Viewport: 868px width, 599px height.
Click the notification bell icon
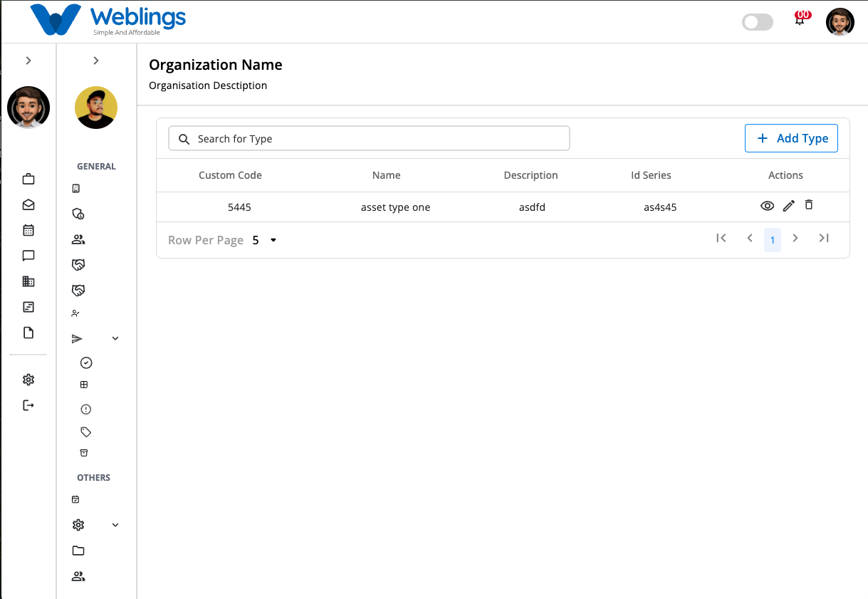point(800,21)
